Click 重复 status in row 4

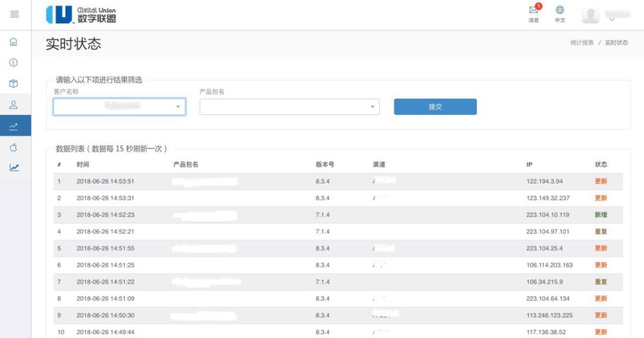point(601,232)
